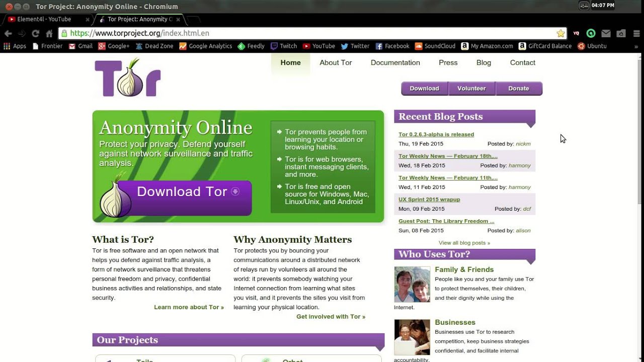Open the Google+ bookmark
Image resolution: width=644 pixels, height=362 pixels.
pyautogui.click(x=114, y=46)
